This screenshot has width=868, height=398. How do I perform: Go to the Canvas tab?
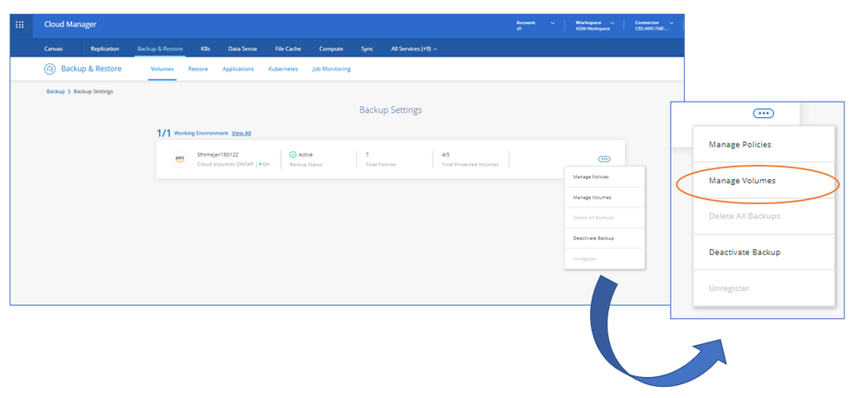pyautogui.click(x=54, y=49)
